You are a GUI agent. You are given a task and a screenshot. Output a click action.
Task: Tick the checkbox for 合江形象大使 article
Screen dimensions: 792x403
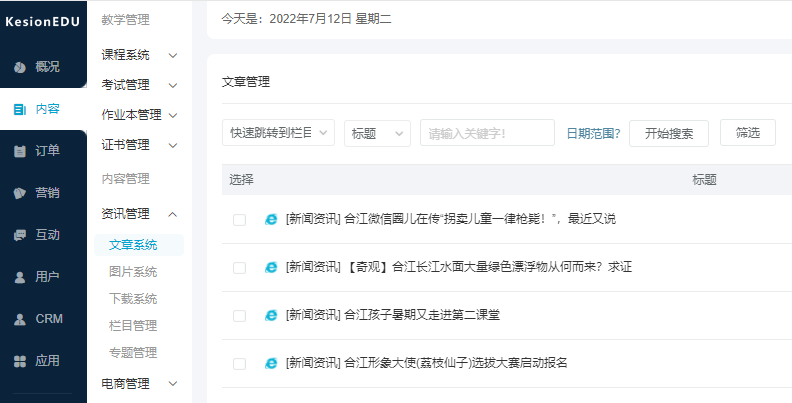(239, 363)
